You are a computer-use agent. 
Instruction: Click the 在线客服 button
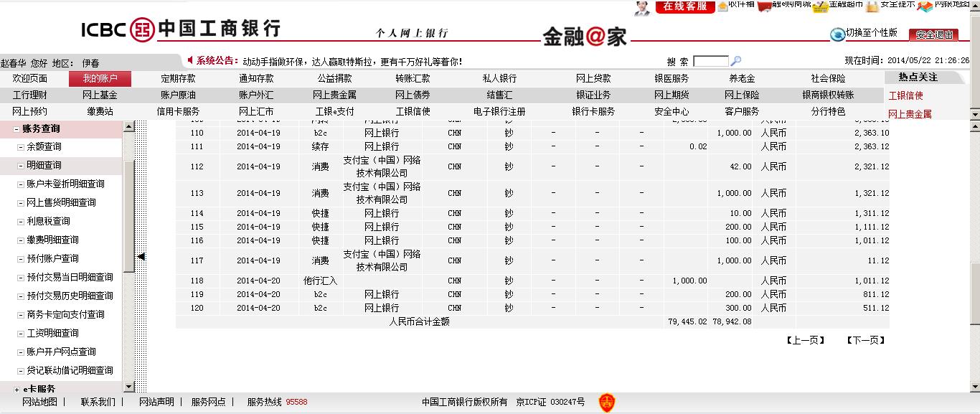click(684, 6)
